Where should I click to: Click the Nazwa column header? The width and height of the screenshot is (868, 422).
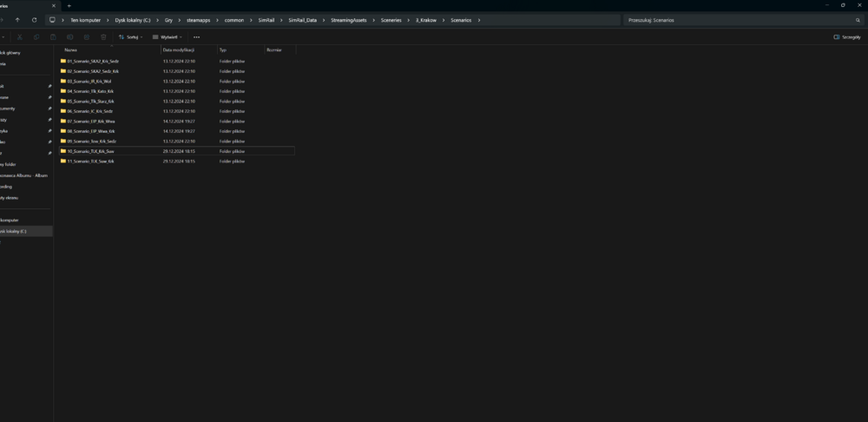(x=71, y=50)
